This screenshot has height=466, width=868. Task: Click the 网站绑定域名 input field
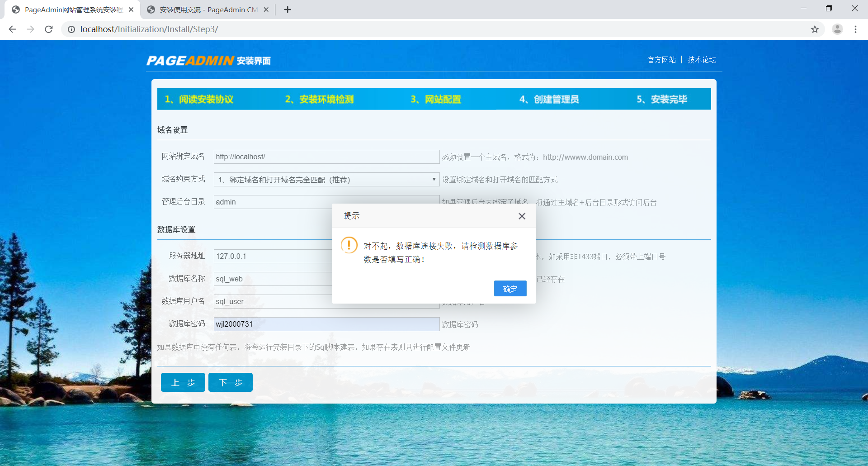tap(326, 157)
